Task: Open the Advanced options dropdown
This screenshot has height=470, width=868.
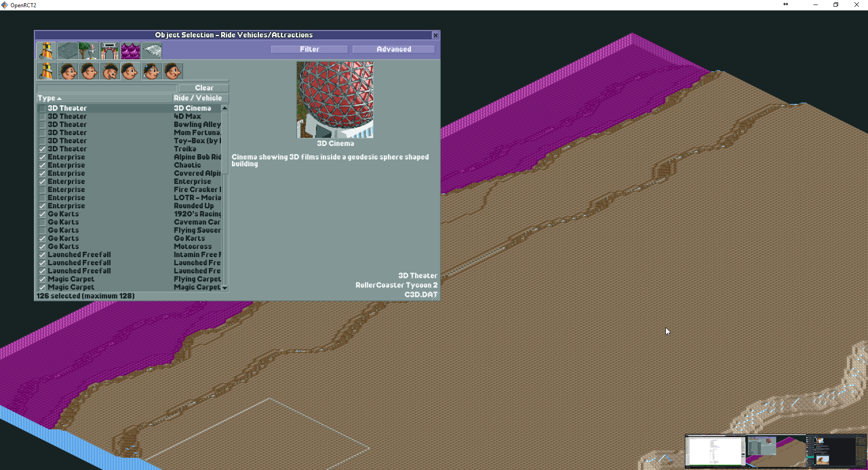Action: click(393, 49)
